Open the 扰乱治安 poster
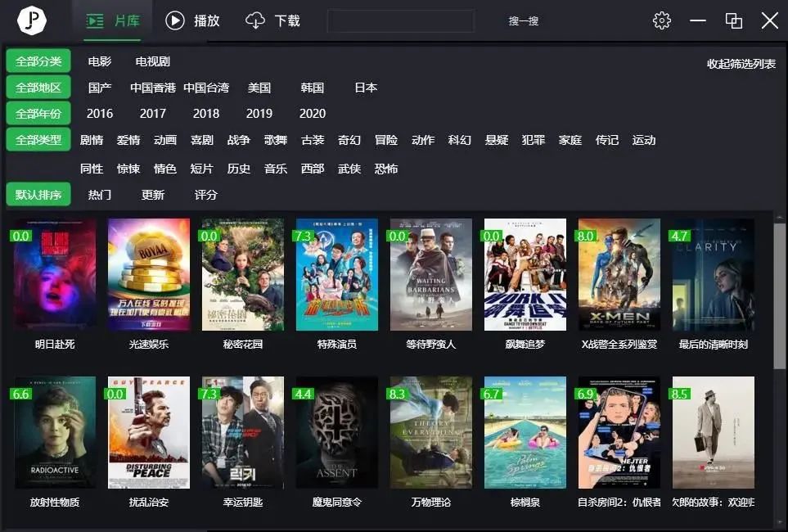This screenshot has width=788, height=532. (x=149, y=432)
